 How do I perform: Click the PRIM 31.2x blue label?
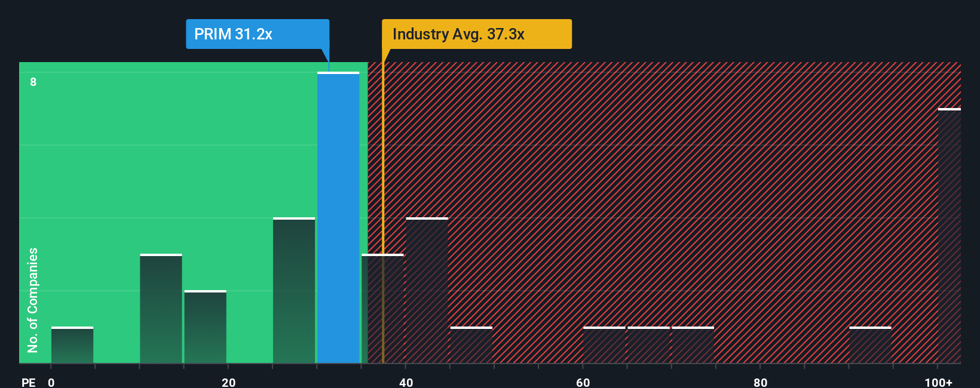click(258, 34)
